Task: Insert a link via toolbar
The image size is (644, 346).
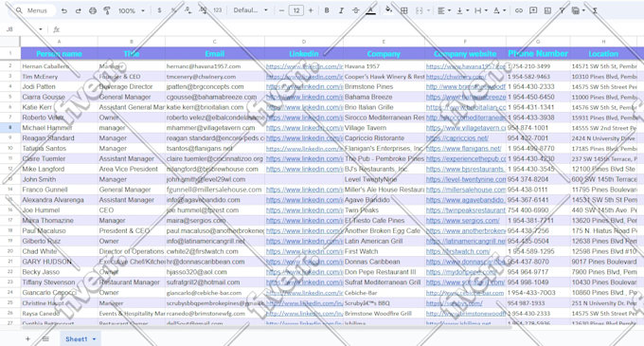Action: click(519, 10)
